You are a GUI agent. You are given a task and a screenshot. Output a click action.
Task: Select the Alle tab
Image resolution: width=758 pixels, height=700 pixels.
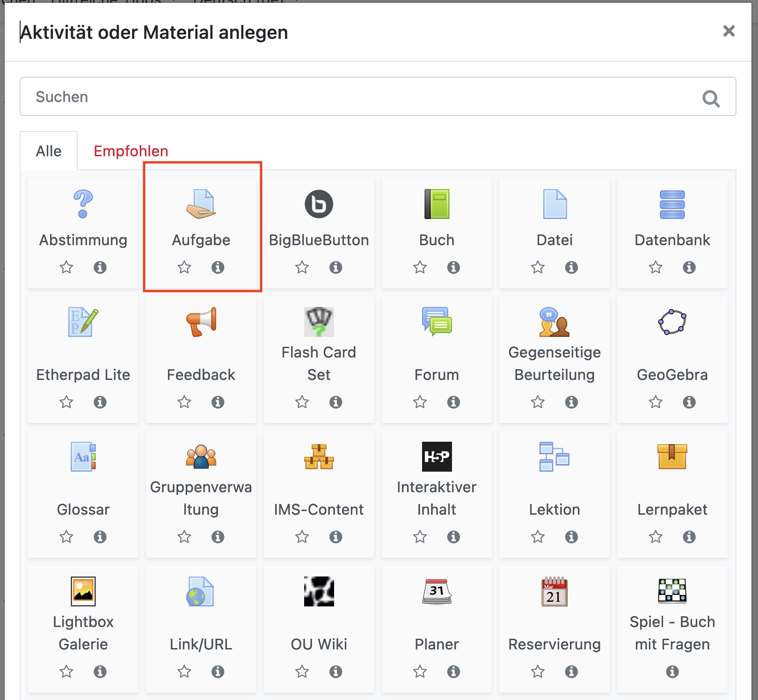pyautogui.click(x=49, y=151)
